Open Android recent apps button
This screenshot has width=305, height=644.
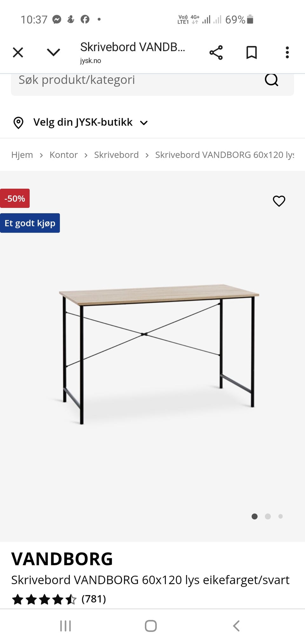point(65,626)
